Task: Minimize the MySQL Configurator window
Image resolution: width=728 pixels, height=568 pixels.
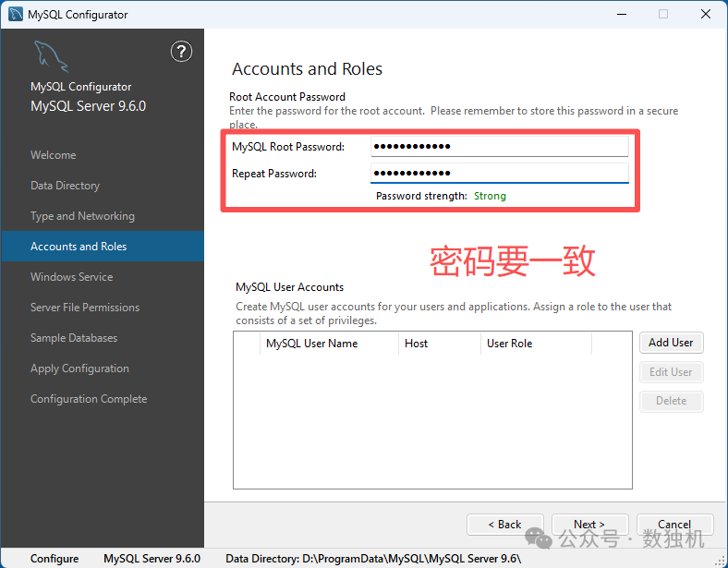Action: click(x=622, y=15)
